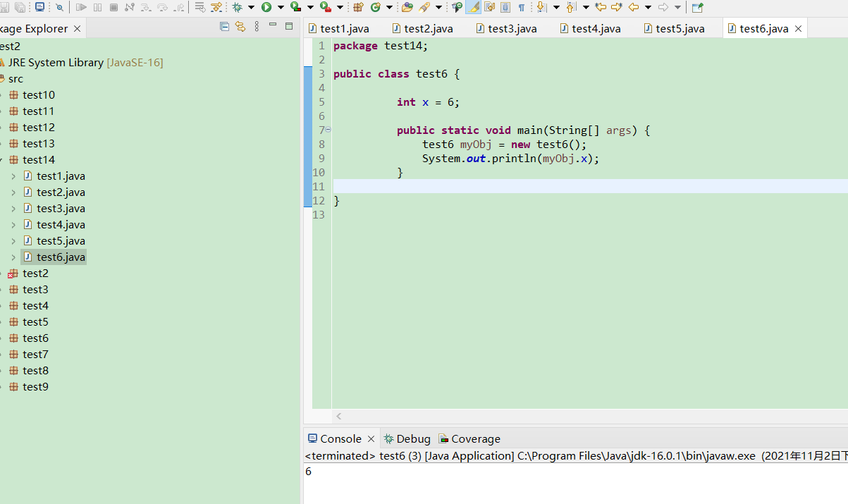Click the Search flashlight icon
The image size is (848, 504).
tap(424, 7)
